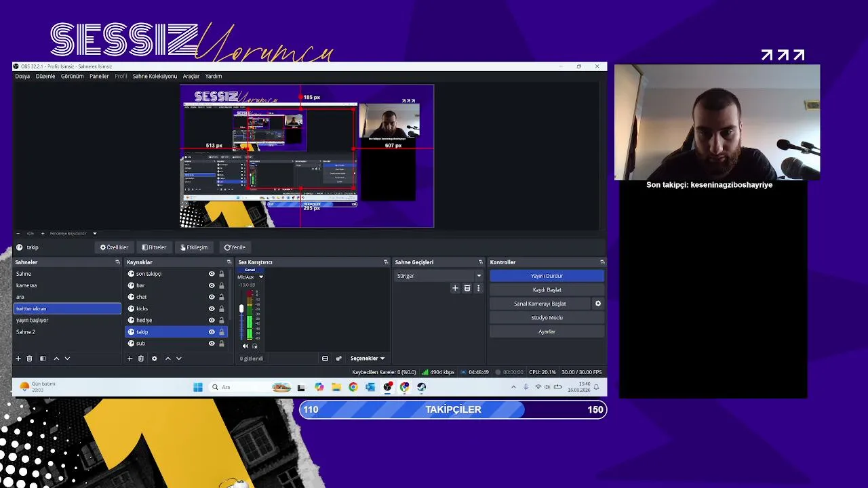The image size is (868, 488).
Task: Open Chrome from the taskbar
Action: click(353, 387)
